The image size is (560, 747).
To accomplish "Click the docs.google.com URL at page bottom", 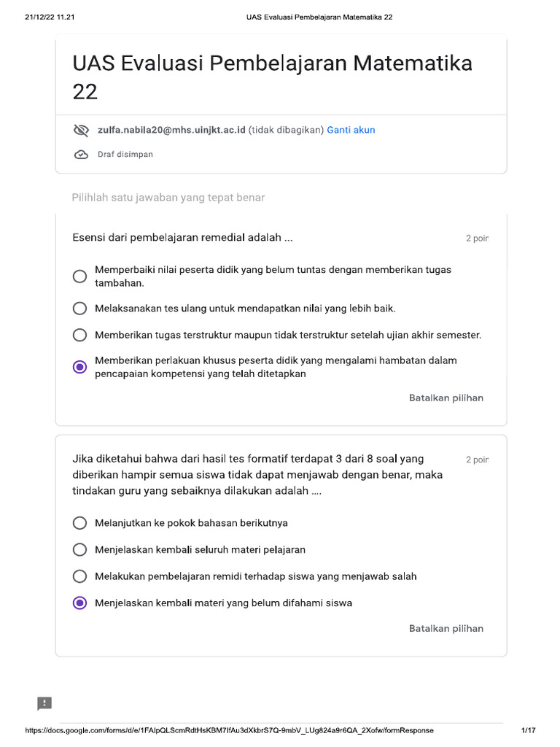I will (x=229, y=731).
